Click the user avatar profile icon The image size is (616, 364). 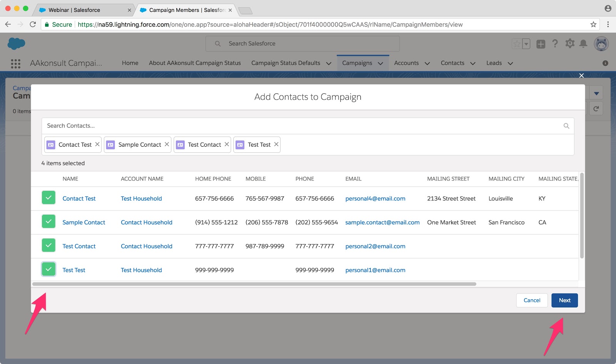(601, 44)
